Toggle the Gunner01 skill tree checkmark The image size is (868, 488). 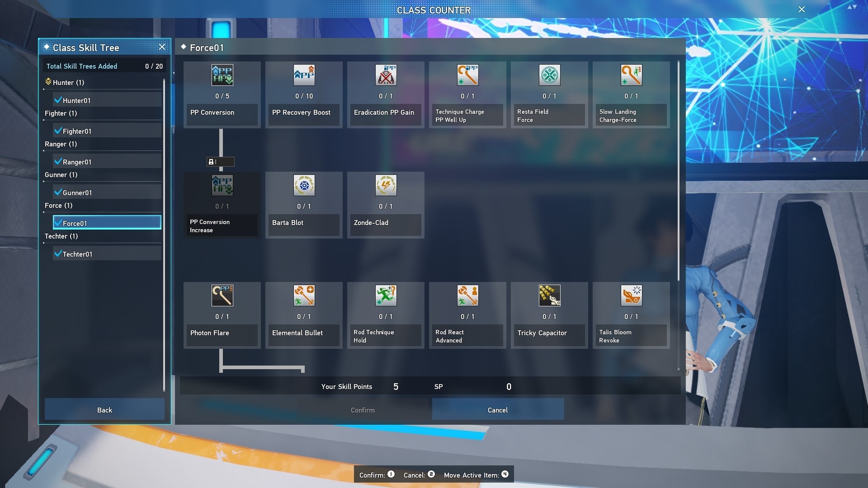pyautogui.click(x=58, y=192)
